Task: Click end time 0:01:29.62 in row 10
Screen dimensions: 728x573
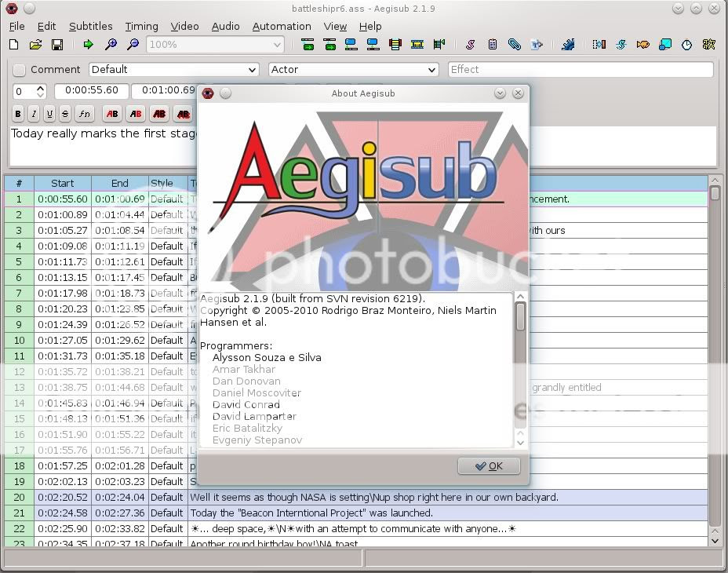Action: click(120, 340)
